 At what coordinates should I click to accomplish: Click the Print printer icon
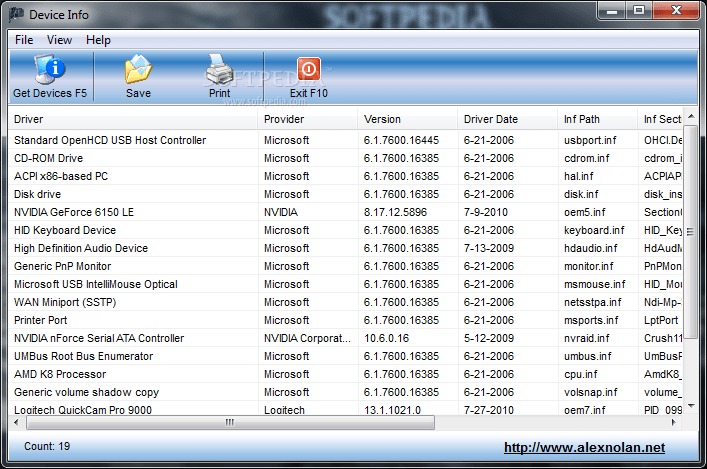[220, 69]
